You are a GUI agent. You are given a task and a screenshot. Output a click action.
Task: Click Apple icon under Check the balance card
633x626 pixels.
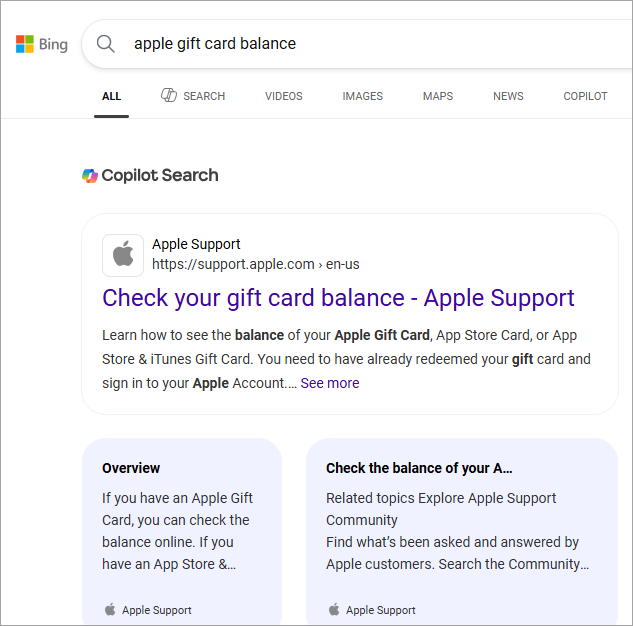click(x=334, y=610)
